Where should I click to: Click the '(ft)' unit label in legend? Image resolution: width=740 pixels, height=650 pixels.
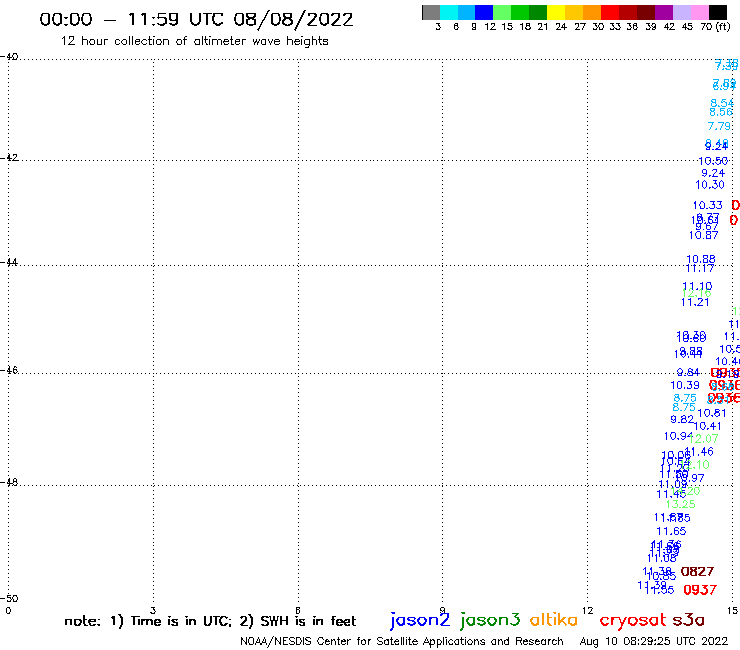click(723, 27)
